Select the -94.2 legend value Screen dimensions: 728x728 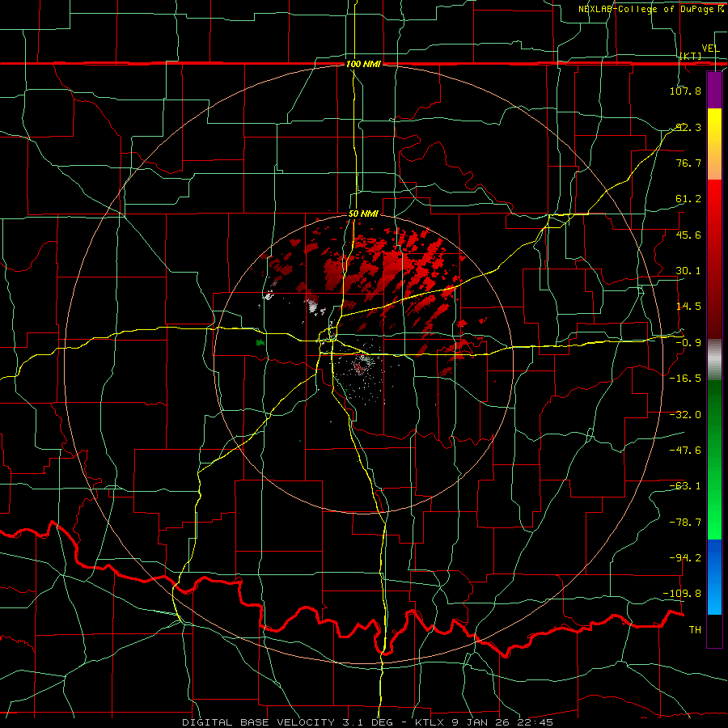[x=685, y=558]
